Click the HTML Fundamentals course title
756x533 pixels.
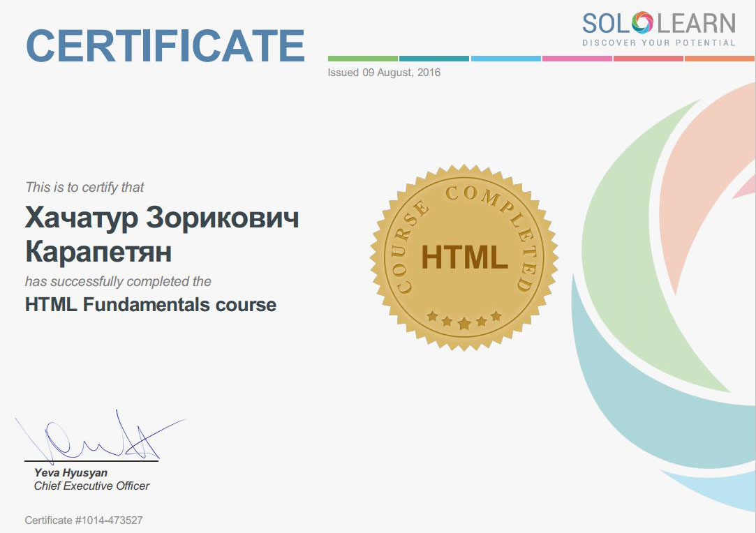pyautogui.click(x=151, y=305)
